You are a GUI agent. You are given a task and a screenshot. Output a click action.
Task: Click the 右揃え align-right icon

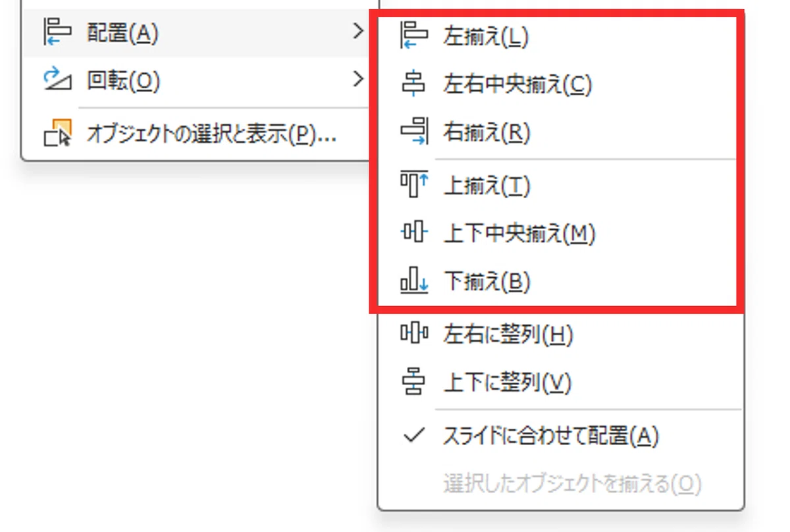tap(414, 133)
